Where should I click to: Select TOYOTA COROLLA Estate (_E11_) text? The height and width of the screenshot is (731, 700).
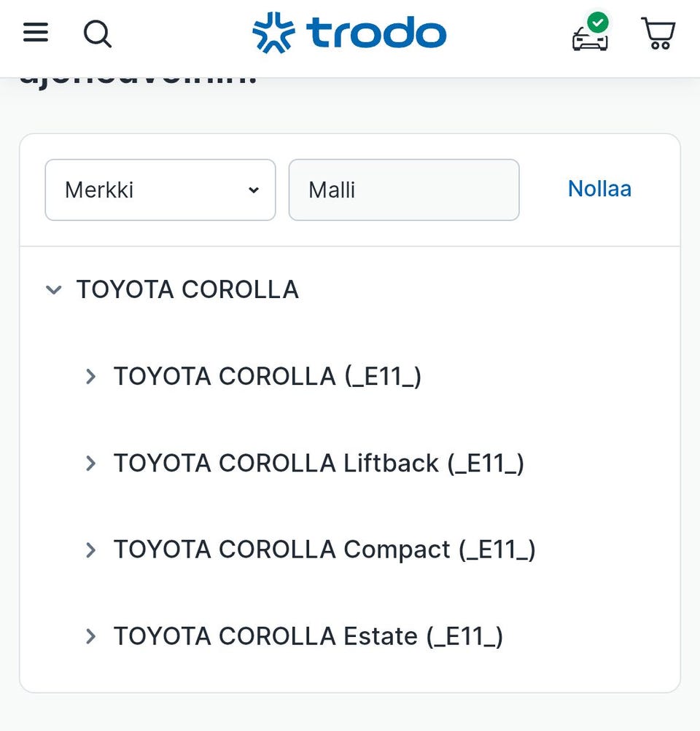[308, 636]
